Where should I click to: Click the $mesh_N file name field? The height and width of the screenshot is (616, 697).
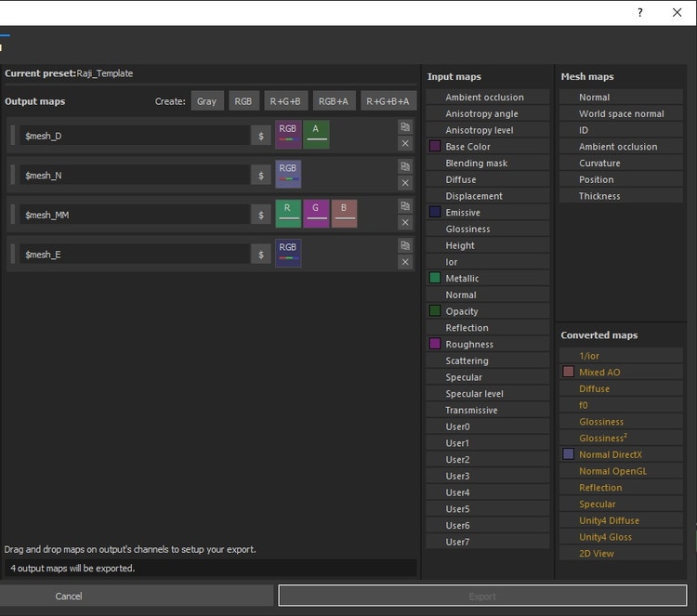pyautogui.click(x=134, y=175)
